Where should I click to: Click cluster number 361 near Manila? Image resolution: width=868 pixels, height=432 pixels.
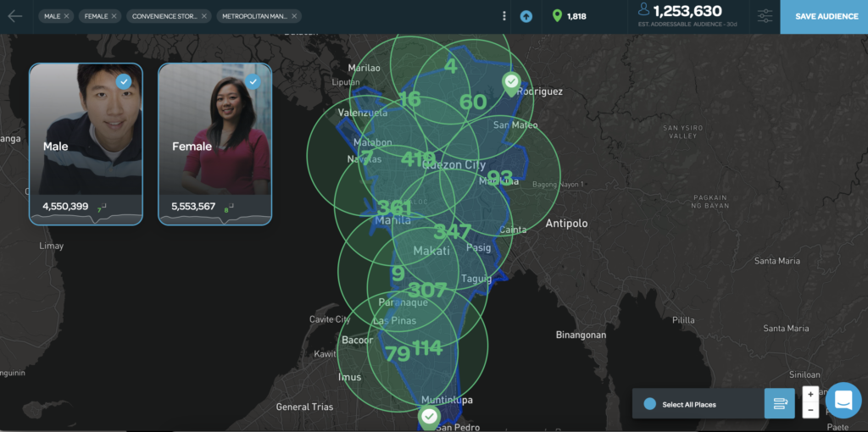(x=394, y=208)
